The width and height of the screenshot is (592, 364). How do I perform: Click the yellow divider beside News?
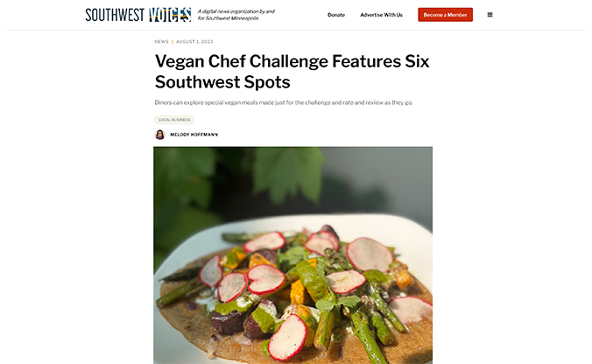click(173, 42)
